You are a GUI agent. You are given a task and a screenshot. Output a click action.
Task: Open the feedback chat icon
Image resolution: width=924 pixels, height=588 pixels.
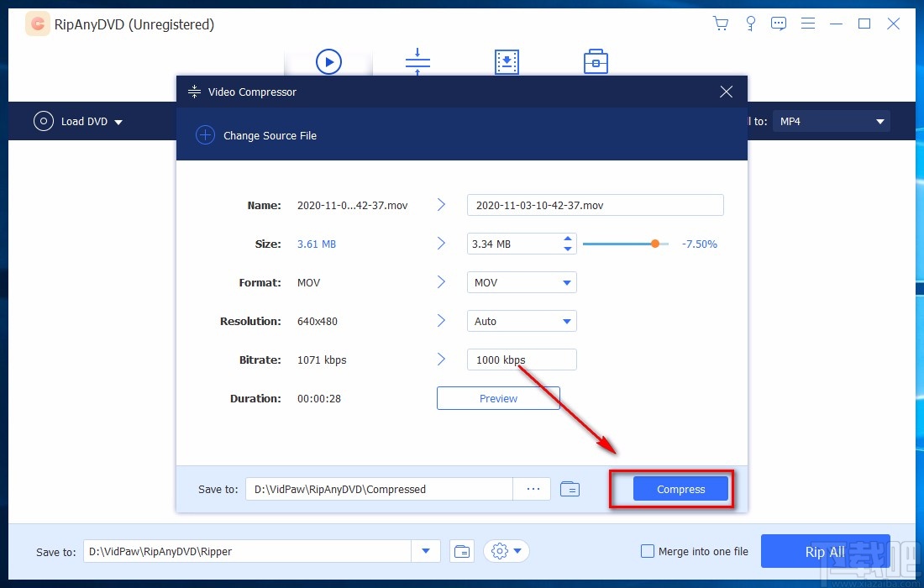pyautogui.click(x=779, y=24)
